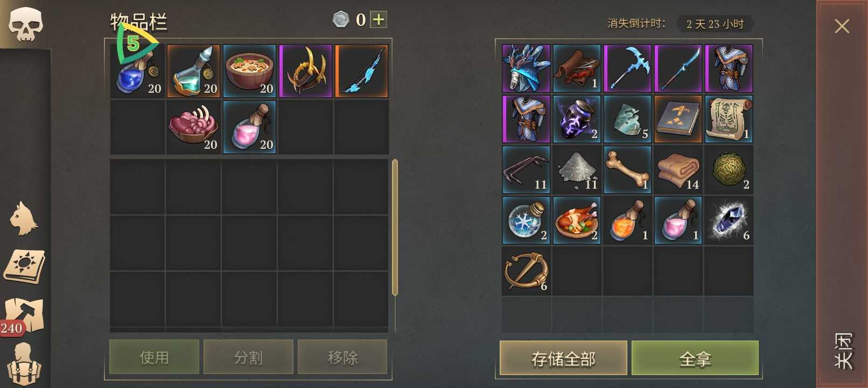The height and width of the screenshot is (388, 868).
Task: Select the bone item in storage
Action: click(x=627, y=170)
